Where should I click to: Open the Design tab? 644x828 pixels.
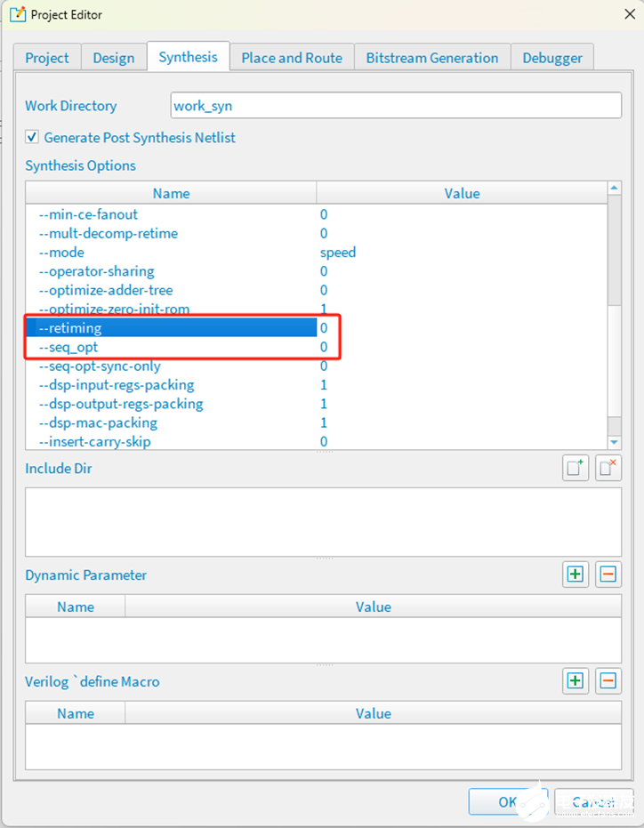point(113,58)
